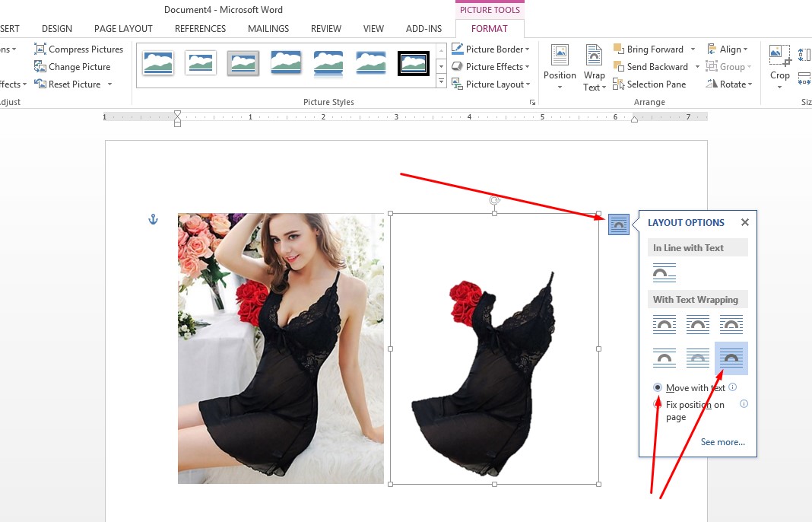Open Reset Picture dropdown arrow
This screenshot has width=812, height=522.
[x=109, y=84]
